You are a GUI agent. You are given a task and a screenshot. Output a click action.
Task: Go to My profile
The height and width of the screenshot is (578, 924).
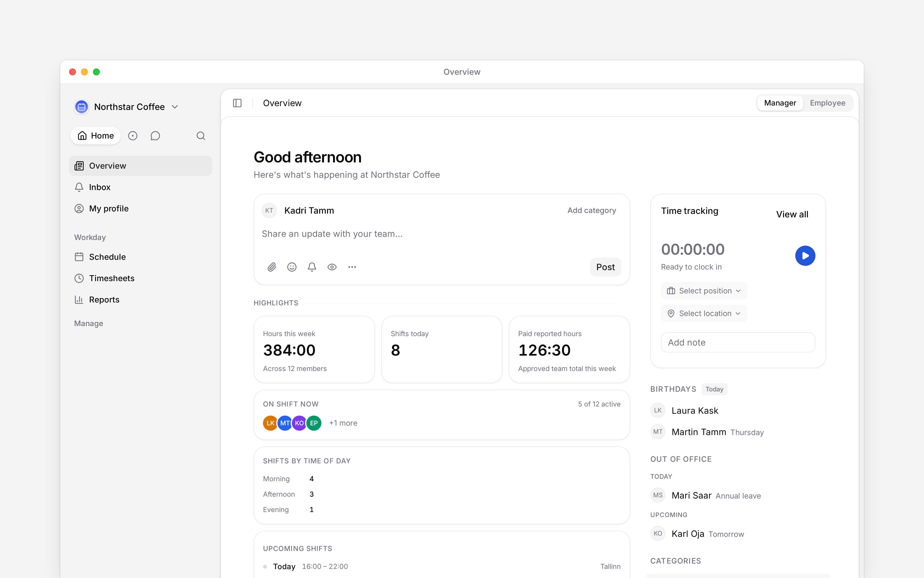point(141,209)
